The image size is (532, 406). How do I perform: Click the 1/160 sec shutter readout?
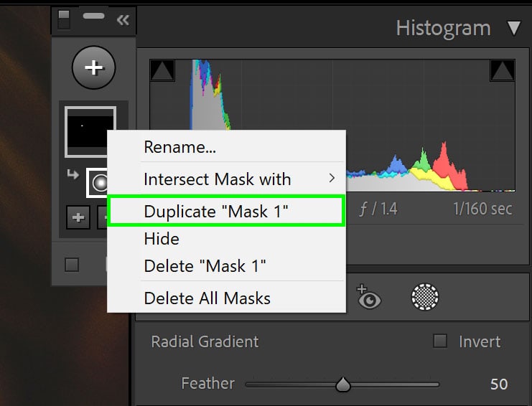(482, 209)
